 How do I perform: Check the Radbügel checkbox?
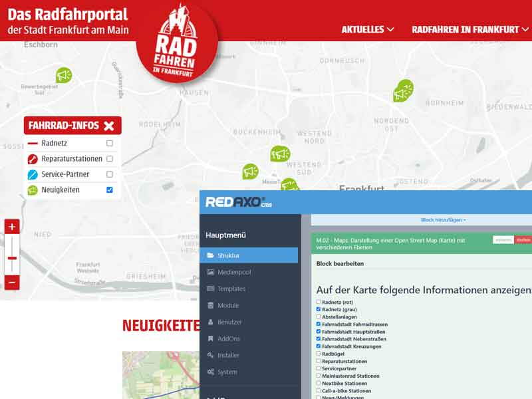click(319, 354)
